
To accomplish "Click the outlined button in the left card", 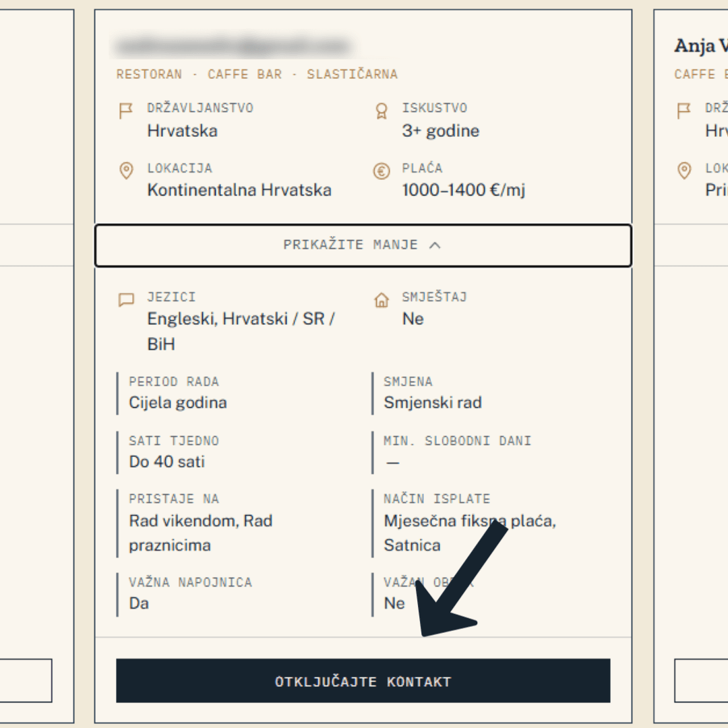I will (26, 681).
